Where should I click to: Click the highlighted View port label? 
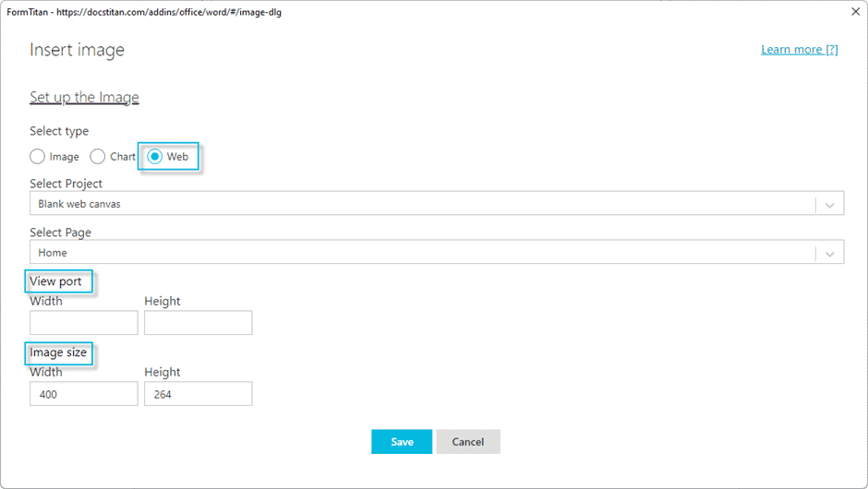[x=56, y=281]
